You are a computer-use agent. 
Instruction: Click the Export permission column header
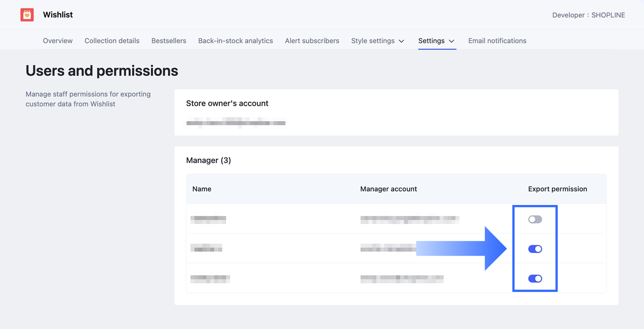coord(558,189)
